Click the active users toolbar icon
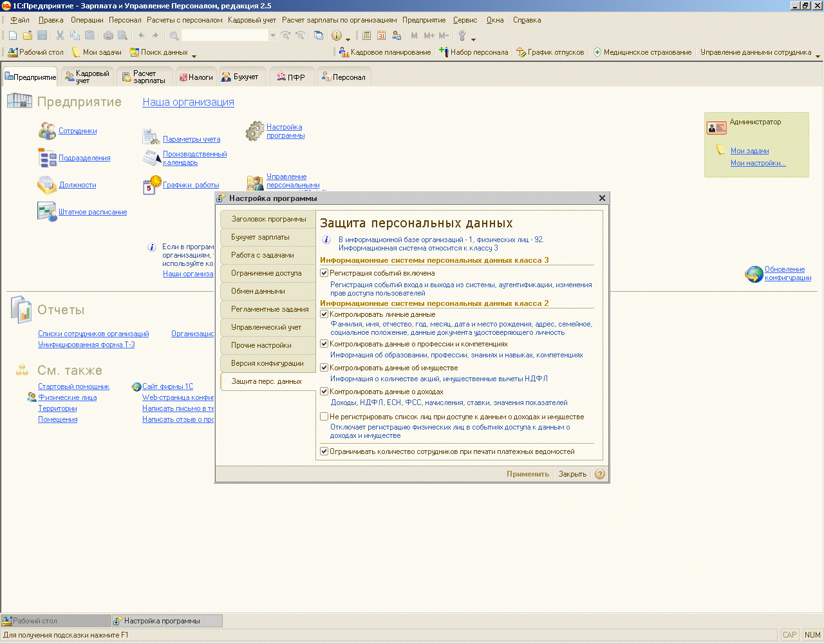This screenshot has width=824, height=644. click(x=397, y=35)
